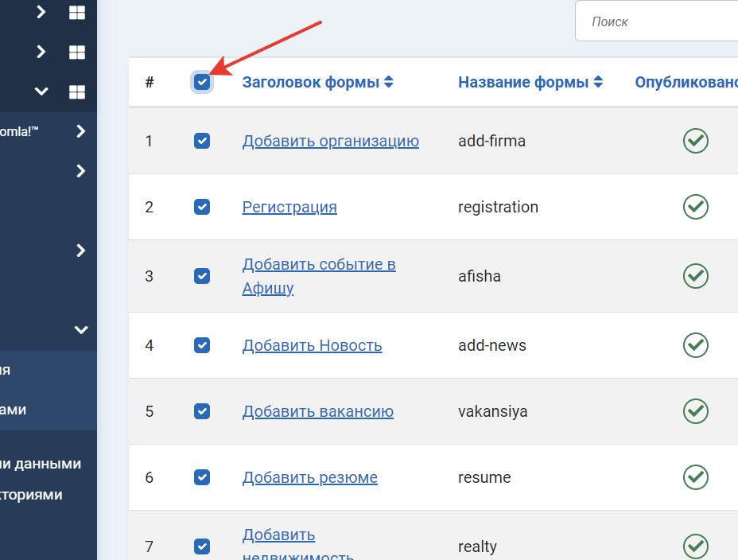Unpublish the afisha form via status icon
Screen dimensions: 738x560
point(695,276)
